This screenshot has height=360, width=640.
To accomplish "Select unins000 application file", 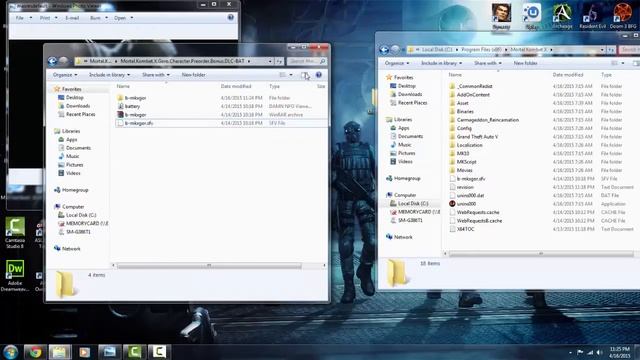I will pyautogui.click(x=466, y=204).
